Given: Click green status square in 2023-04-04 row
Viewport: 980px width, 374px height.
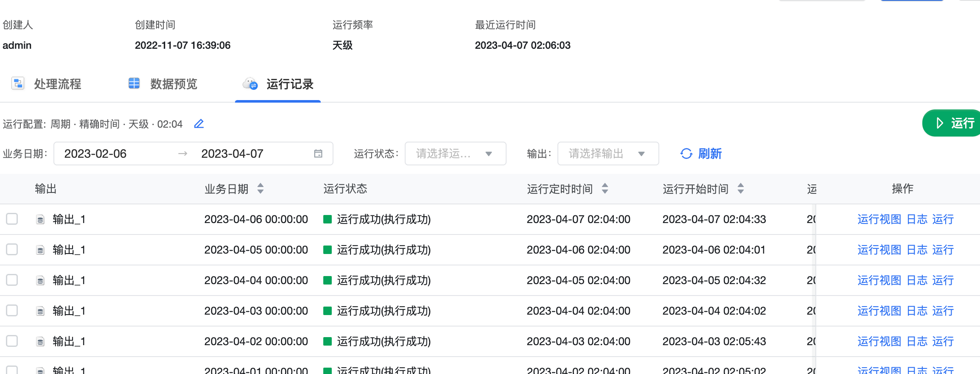Looking at the screenshot, I should (327, 280).
